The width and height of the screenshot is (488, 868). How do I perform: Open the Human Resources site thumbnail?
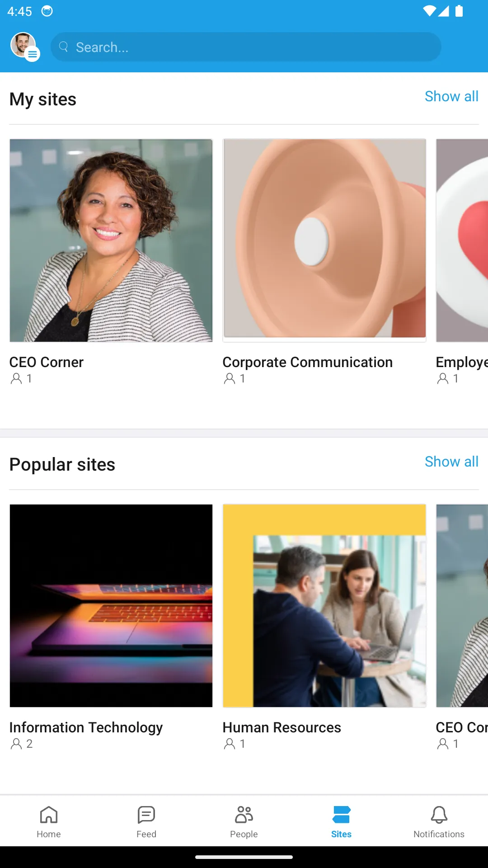[x=324, y=606]
